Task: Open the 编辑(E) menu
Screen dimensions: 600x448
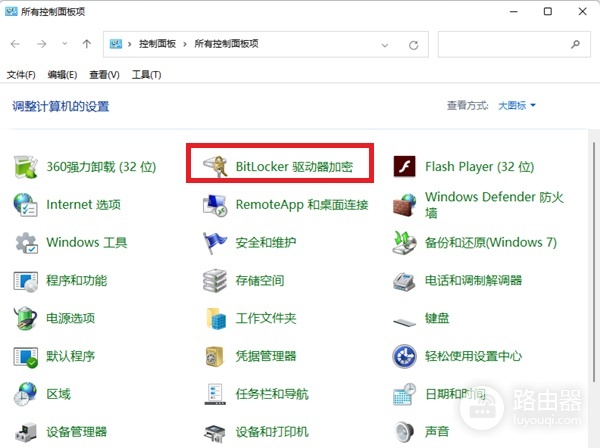Action: click(62, 75)
